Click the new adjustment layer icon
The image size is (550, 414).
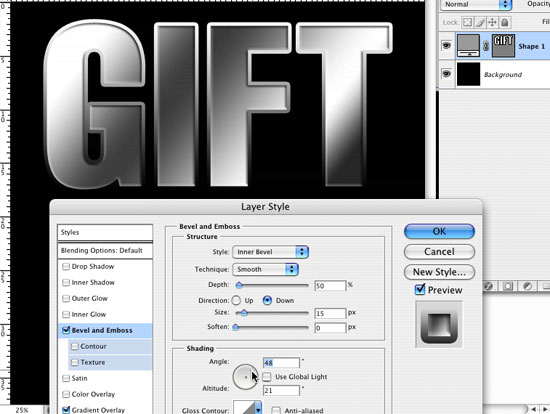[x=527, y=286]
